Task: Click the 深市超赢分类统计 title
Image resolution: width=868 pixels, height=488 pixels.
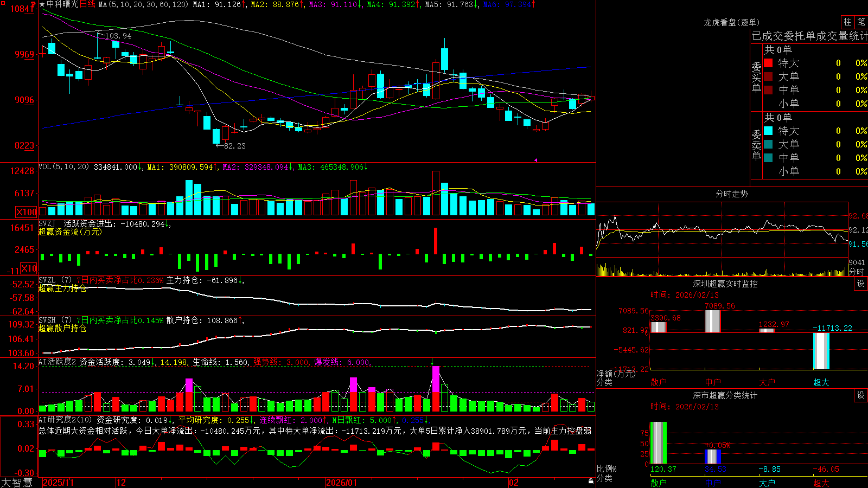Action: pos(725,395)
